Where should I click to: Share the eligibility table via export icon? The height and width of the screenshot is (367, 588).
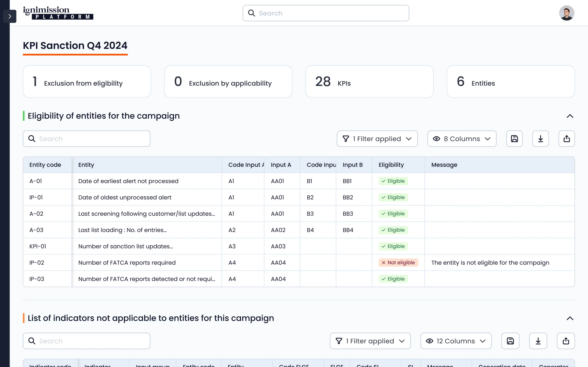click(566, 139)
